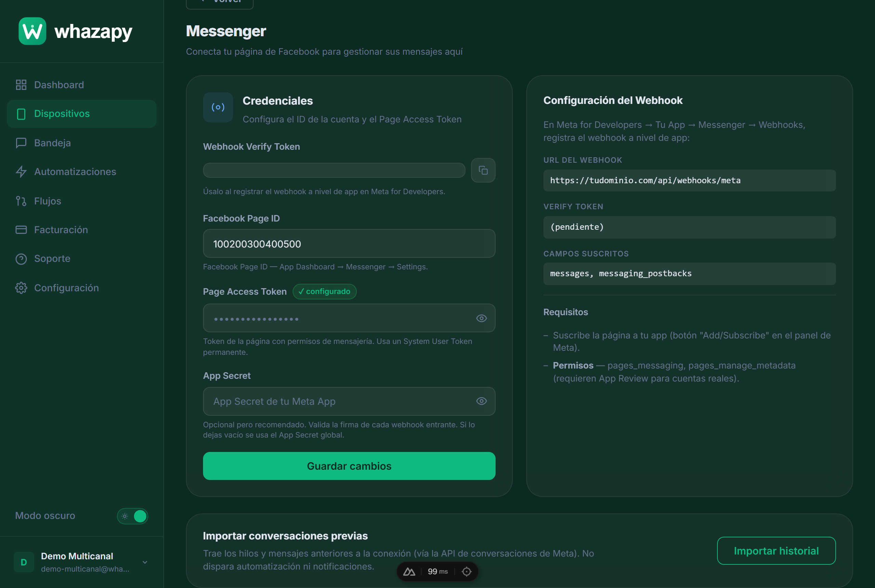The height and width of the screenshot is (588, 875).
Task: Show the Page Access Token value
Action: (481, 318)
